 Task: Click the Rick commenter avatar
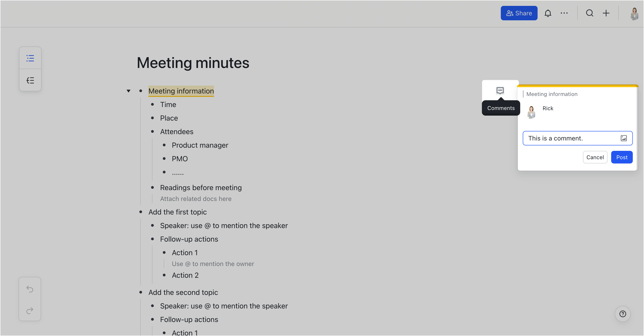[531, 112]
